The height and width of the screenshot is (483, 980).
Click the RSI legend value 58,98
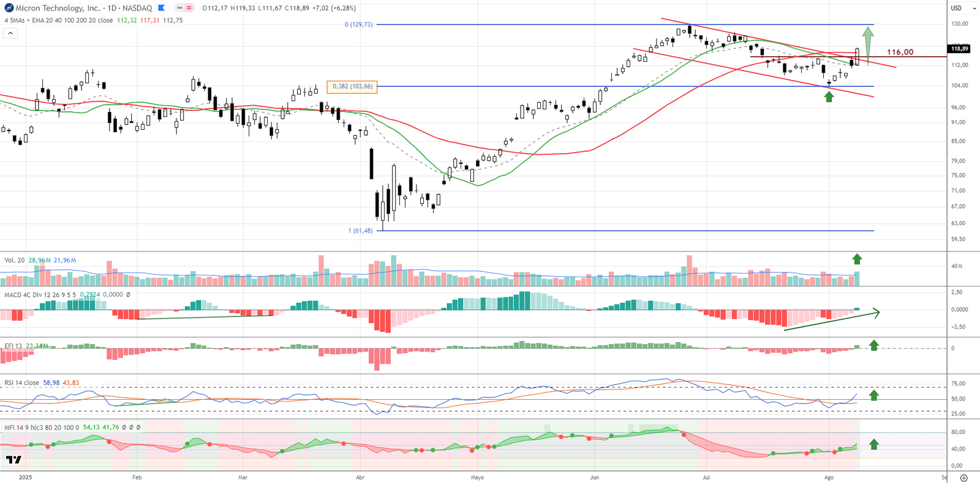[51, 383]
